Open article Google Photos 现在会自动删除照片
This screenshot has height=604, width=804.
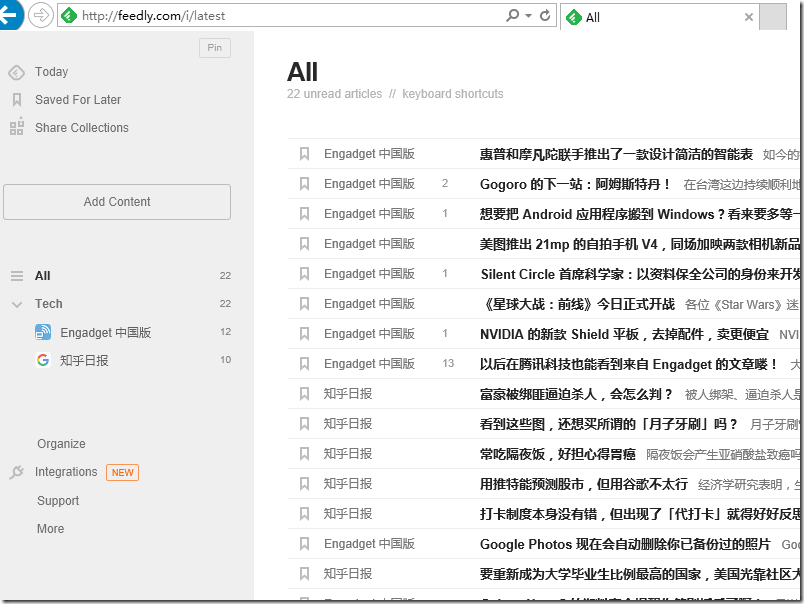[625, 544]
